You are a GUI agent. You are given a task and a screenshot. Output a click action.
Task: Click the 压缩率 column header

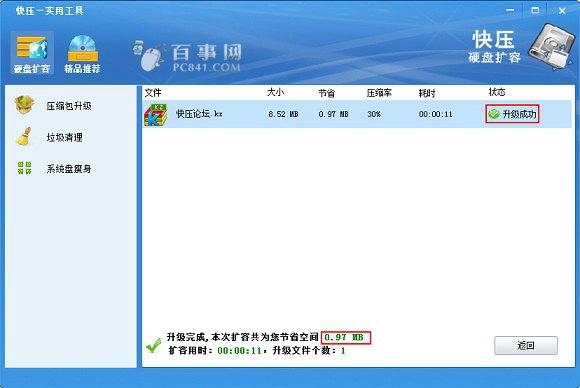pos(379,92)
